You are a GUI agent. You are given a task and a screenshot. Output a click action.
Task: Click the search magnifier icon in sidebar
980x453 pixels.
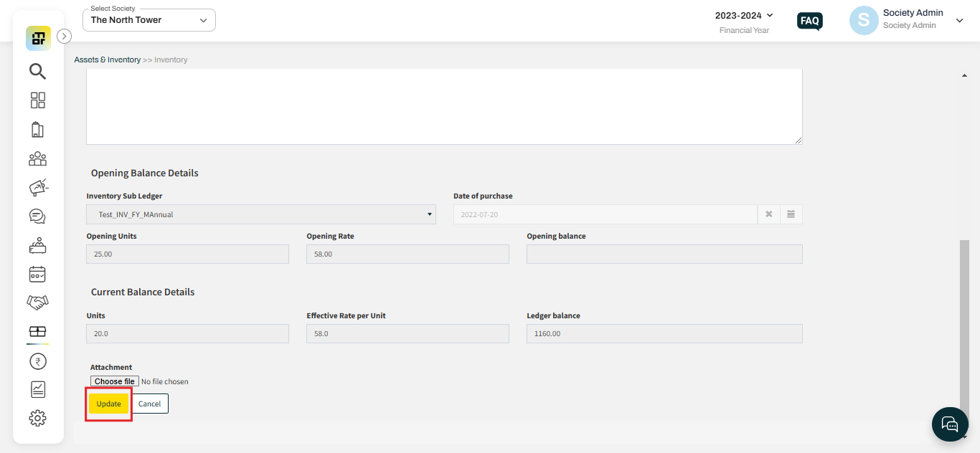click(x=37, y=71)
